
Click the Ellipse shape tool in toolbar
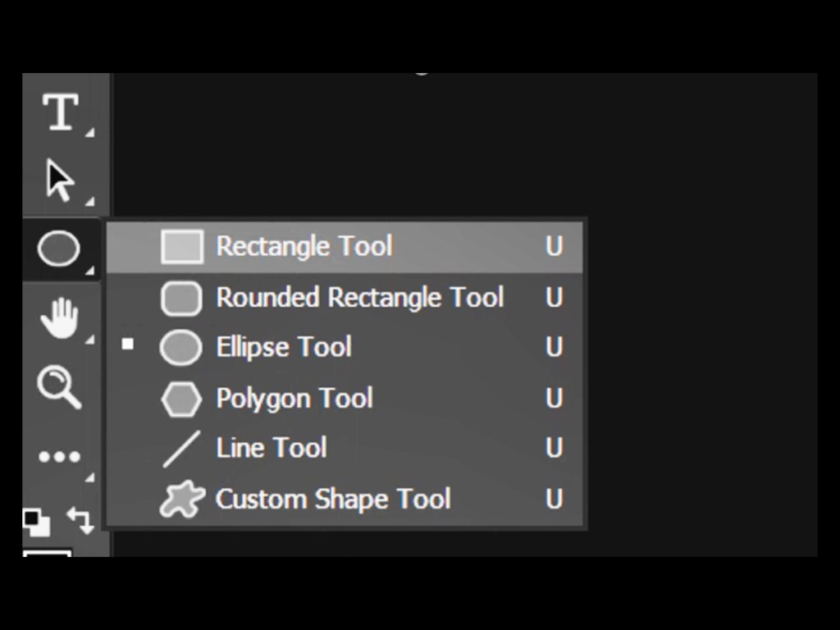pos(59,249)
